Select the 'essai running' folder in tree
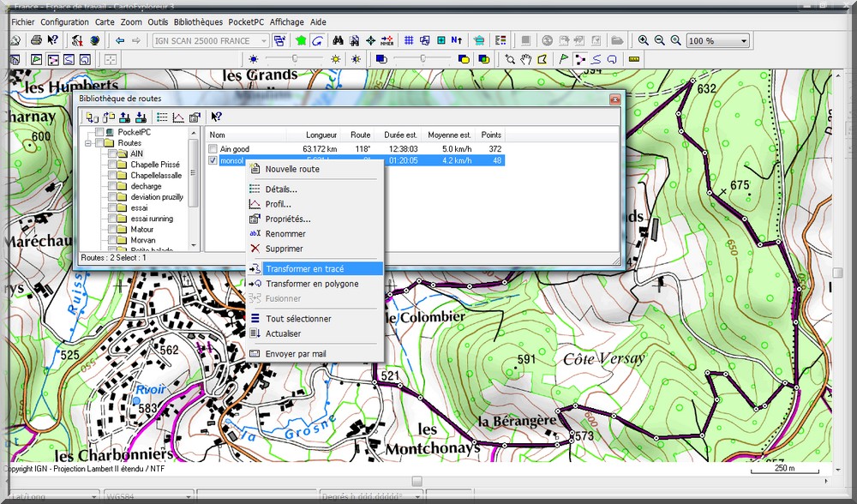 (152, 219)
